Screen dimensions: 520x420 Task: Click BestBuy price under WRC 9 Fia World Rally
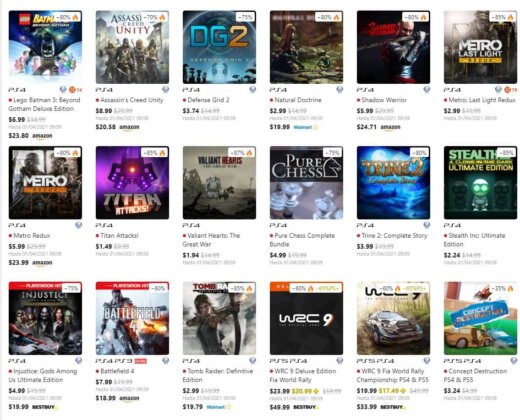[x=367, y=407]
